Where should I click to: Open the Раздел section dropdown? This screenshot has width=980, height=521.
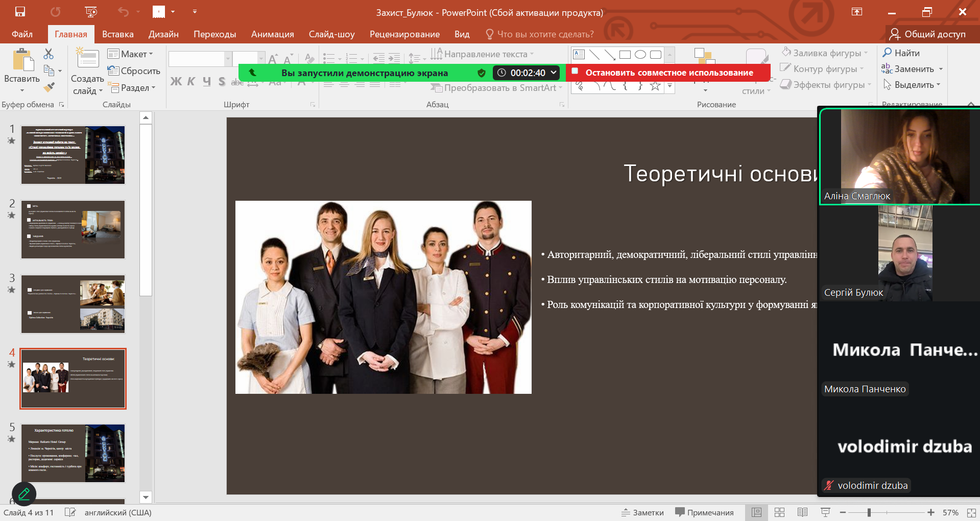pyautogui.click(x=132, y=88)
